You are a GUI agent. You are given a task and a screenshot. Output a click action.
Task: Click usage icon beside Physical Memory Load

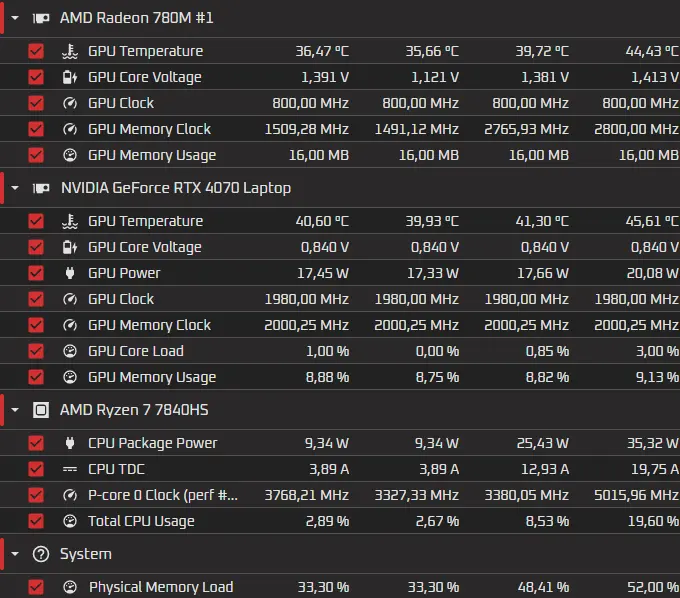(70, 587)
